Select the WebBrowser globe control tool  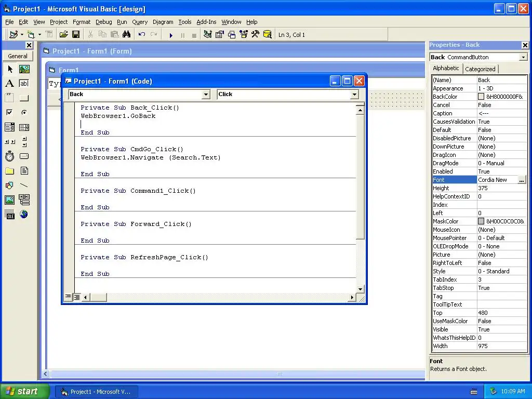click(24, 215)
